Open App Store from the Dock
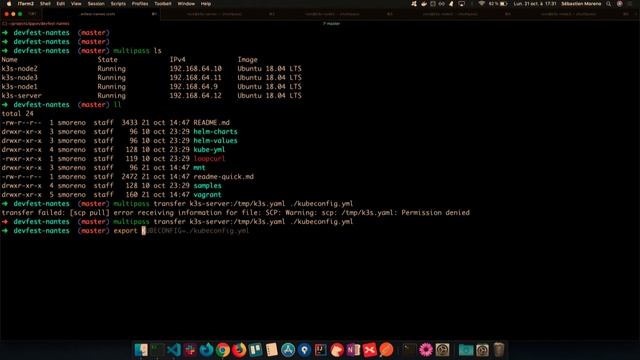The image size is (640, 360). coord(288,350)
